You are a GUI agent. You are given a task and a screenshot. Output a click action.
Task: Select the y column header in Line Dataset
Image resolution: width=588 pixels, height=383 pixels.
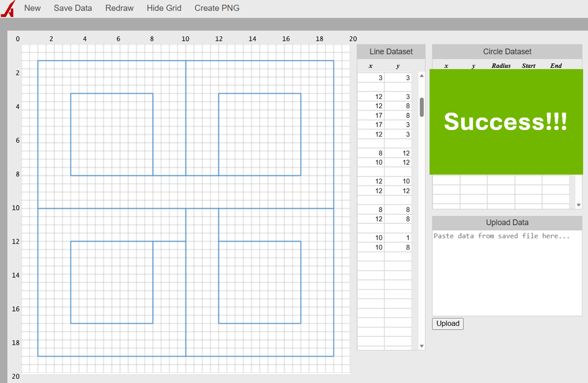click(398, 65)
